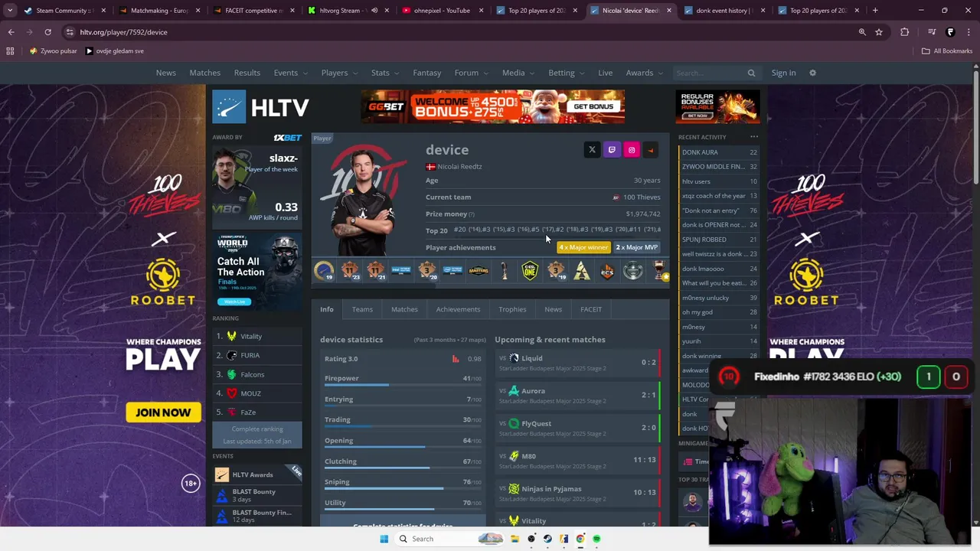Open Complete ranking link
The width and height of the screenshot is (980, 551).
pyautogui.click(x=257, y=429)
